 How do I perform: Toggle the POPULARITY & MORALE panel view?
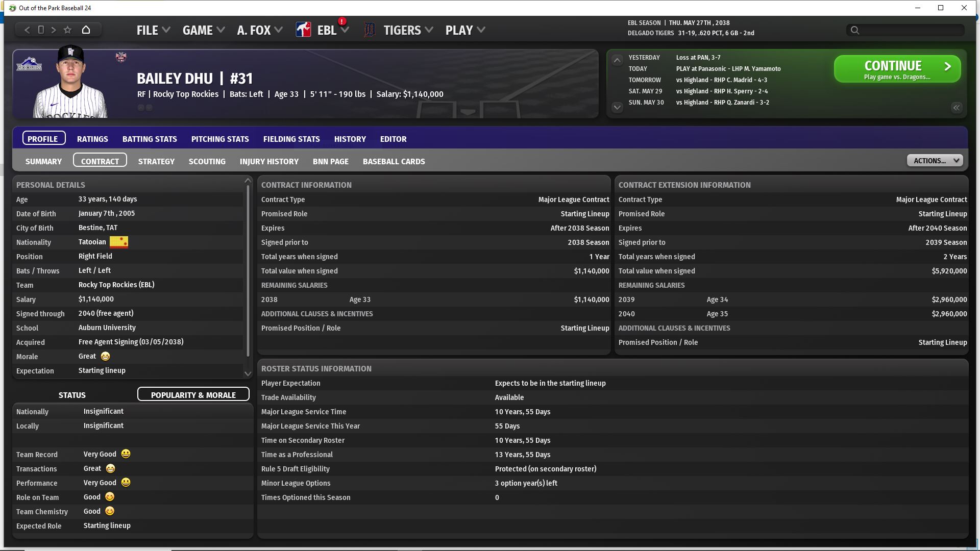click(x=193, y=395)
